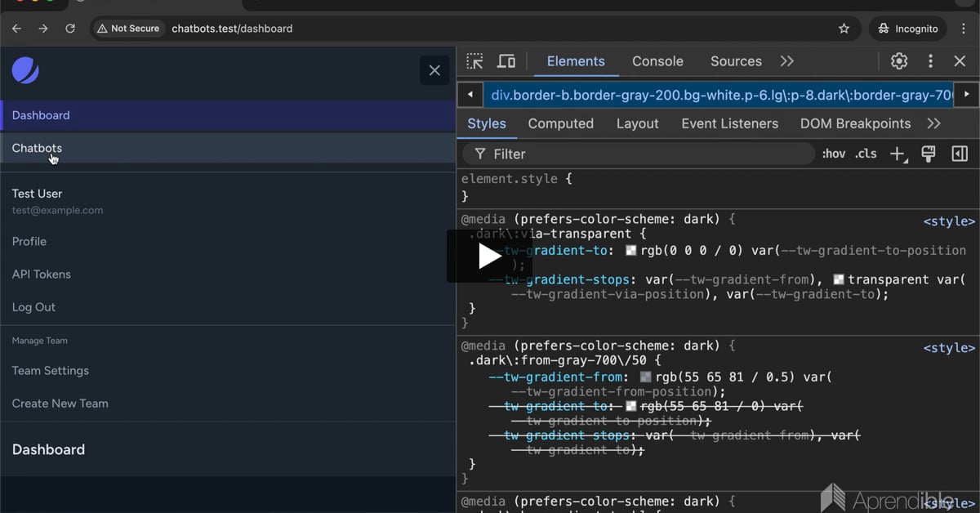Show more Styles pane tabs chevron

933,123
